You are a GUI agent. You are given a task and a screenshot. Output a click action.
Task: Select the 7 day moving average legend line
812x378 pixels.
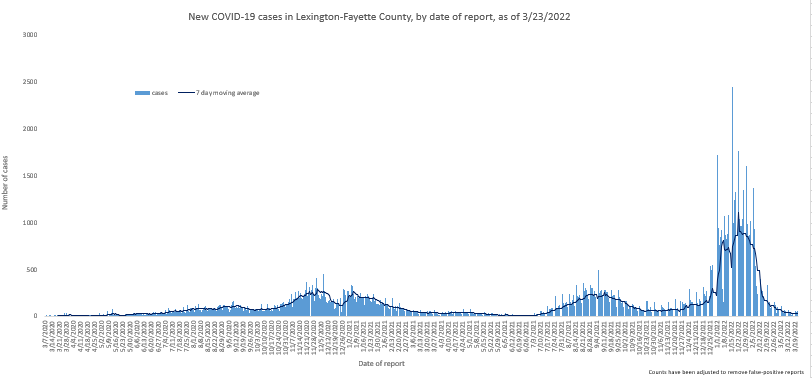tap(185, 93)
